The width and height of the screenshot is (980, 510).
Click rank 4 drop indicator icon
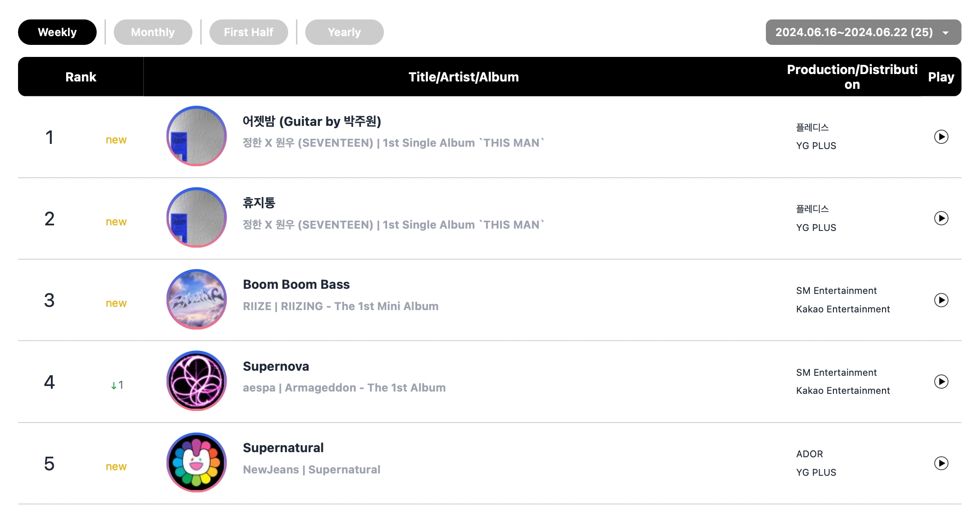pos(111,385)
